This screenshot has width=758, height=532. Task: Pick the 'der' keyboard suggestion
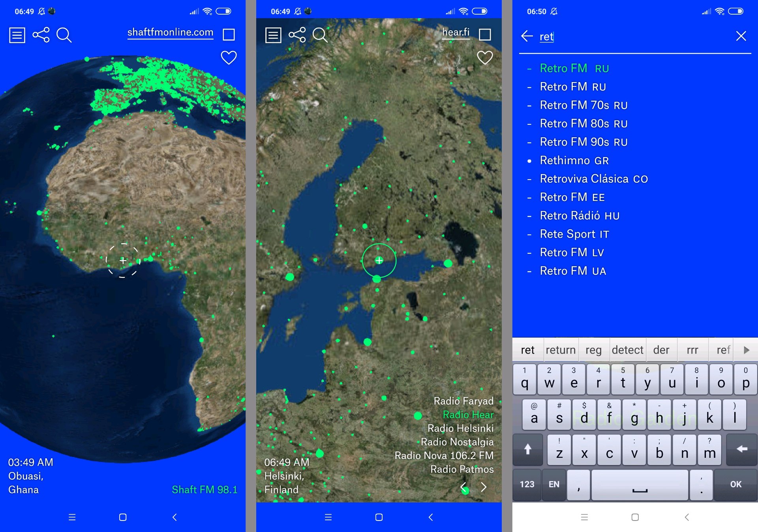[661, 350]
